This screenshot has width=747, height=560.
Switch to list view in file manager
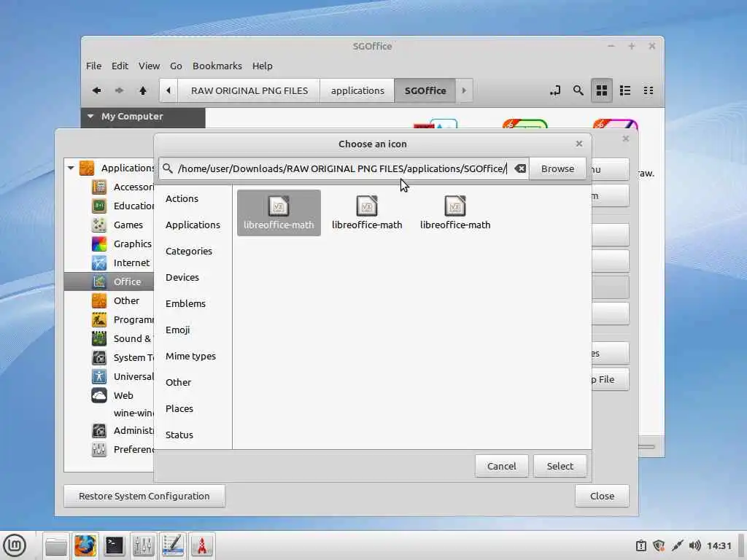pos(625,90)
